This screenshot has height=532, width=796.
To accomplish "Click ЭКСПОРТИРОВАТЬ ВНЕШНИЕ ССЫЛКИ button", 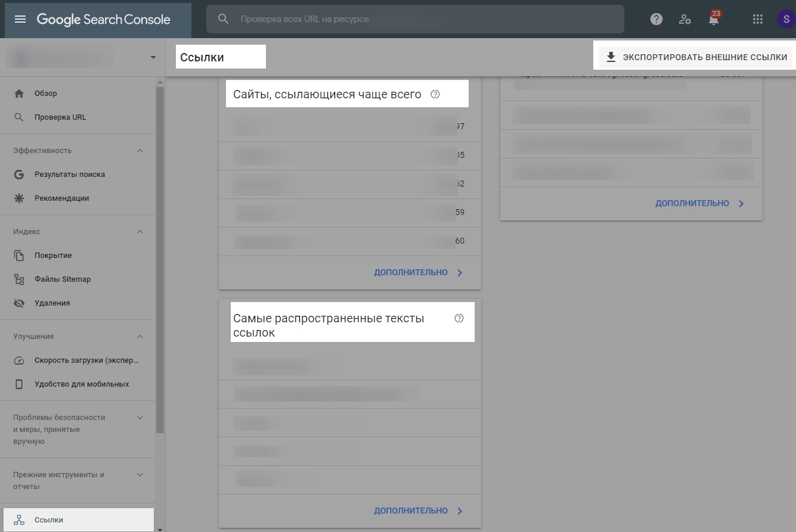I will coord(696,57).
